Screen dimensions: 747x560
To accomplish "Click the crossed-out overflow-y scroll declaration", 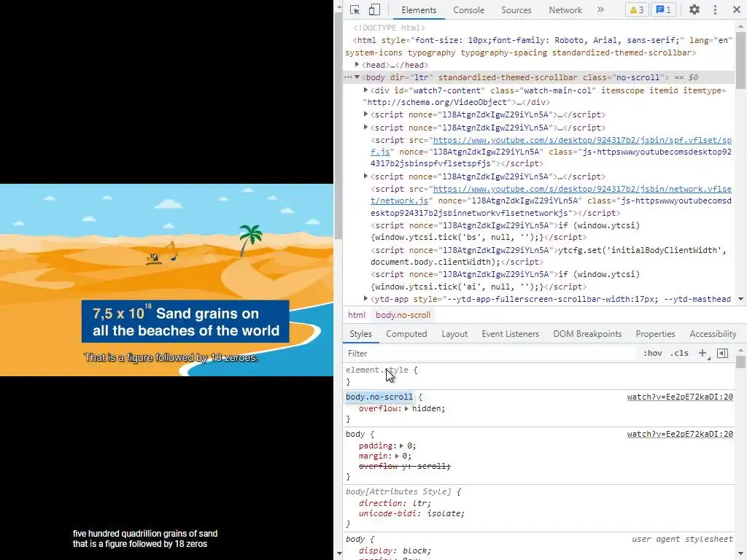I will coord(404,466).
